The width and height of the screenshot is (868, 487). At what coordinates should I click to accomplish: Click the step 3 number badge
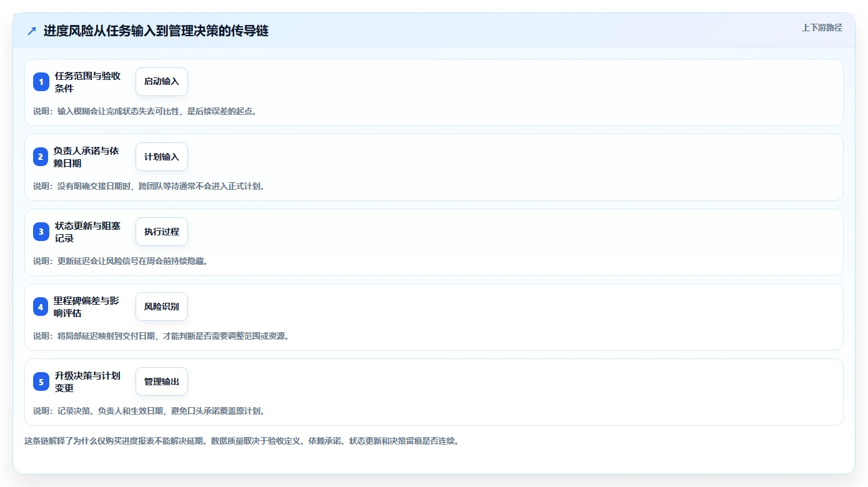(x=41, y=232)
